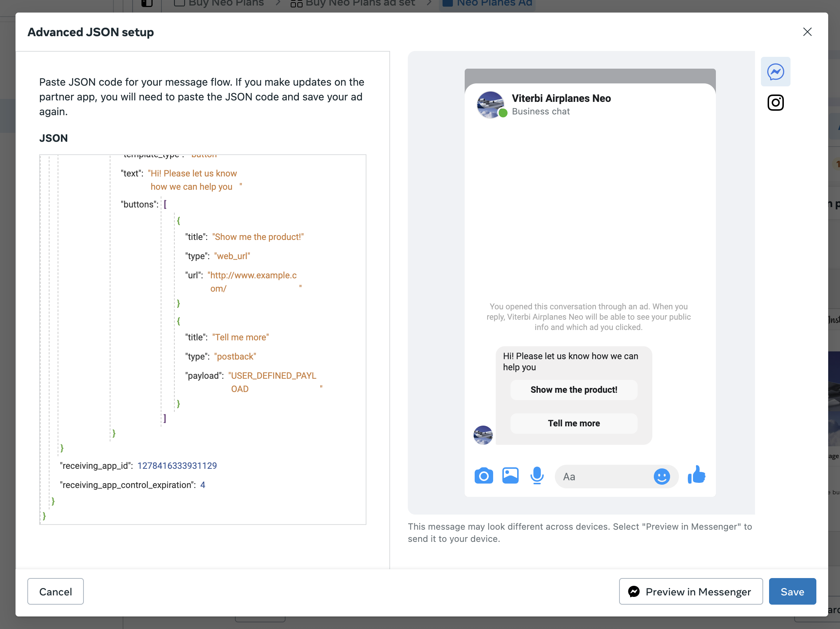Screen dimensions: 840x629
Task: Tap the thumbs-up like icon
Action: pyautogui.click(x=696, y=475)
